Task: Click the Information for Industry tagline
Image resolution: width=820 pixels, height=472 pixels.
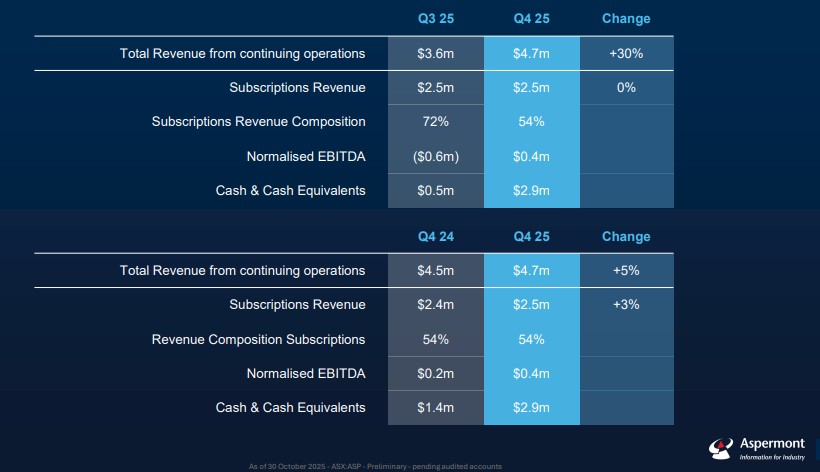Action: coord(771,457)
